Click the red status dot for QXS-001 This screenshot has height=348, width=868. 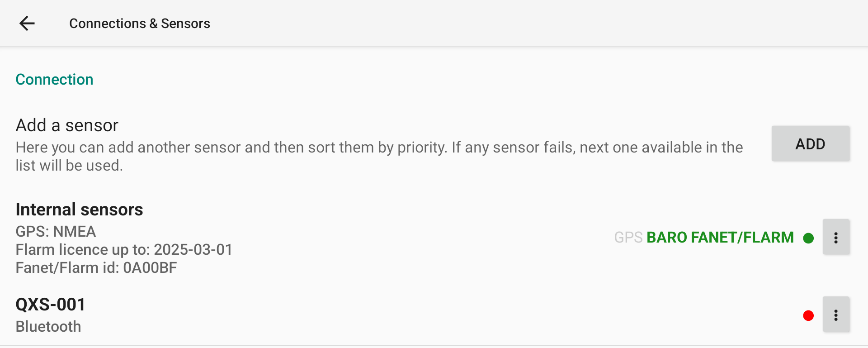tap(808, 315)
